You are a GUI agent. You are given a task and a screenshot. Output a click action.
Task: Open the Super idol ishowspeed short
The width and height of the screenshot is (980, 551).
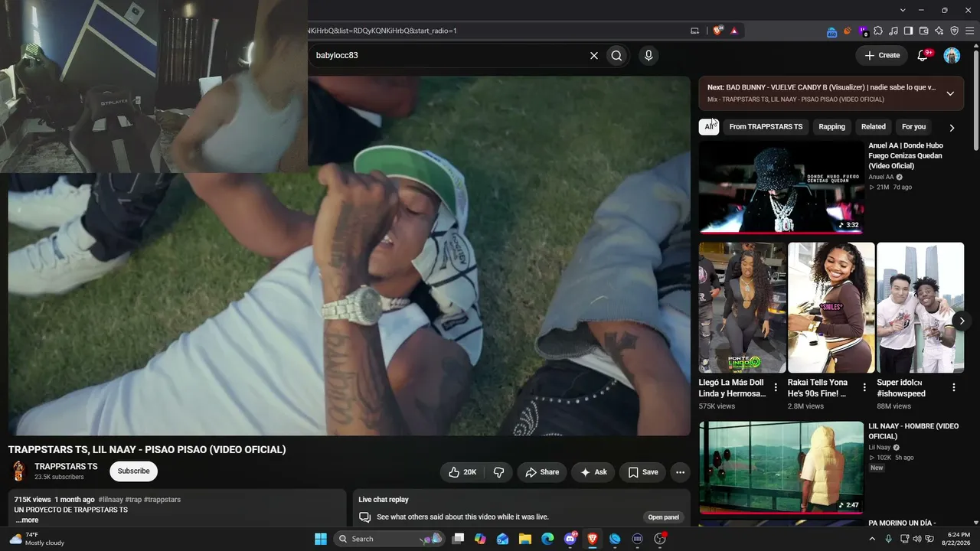tap(920, 308)
